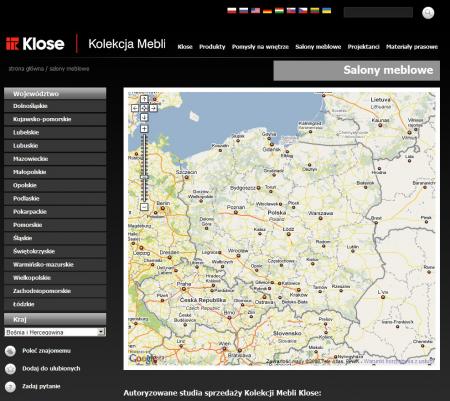450x401 pixels.
Task: Select Łódzkie region
Action: tap(55, 304)
